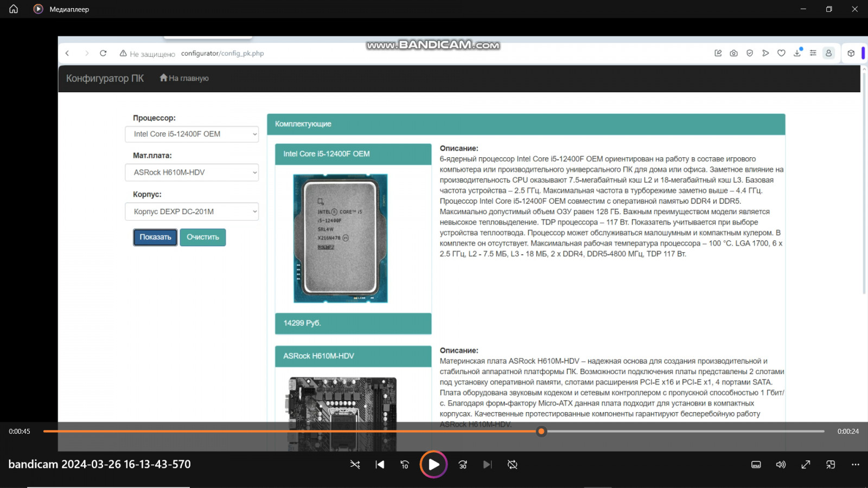Click the ASRock motherboard image
Viewport: 868px width, 488px height.
click(342, 414)
